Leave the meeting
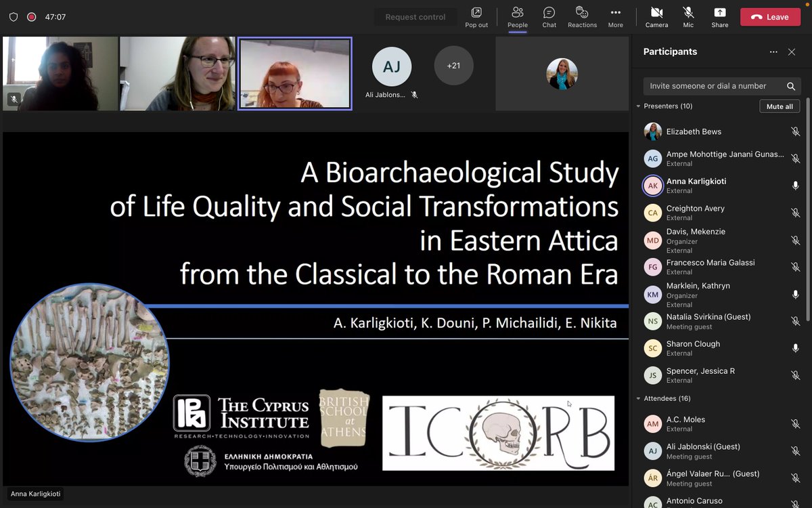Image resolution: width=812 pixels, height=508 pixels. (770, 17)
